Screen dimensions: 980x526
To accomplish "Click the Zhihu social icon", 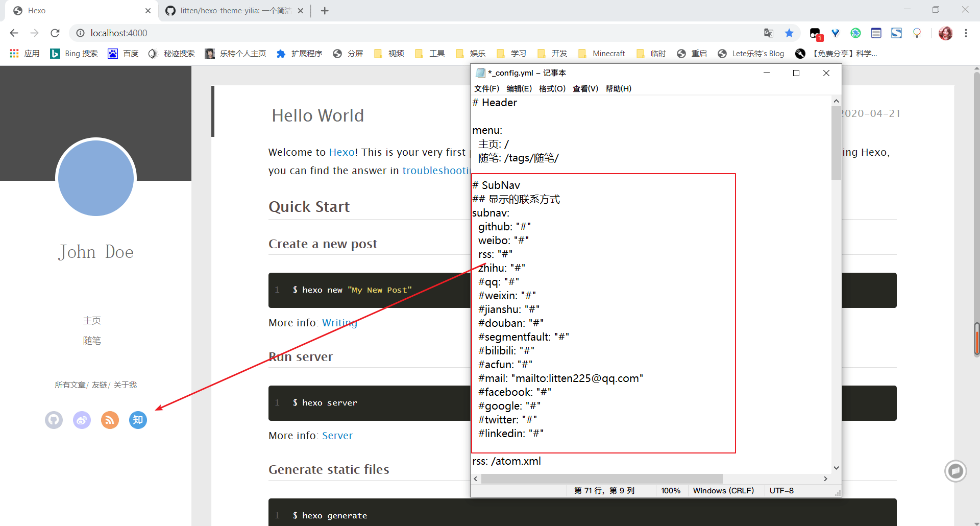I will tap(138, 420).
